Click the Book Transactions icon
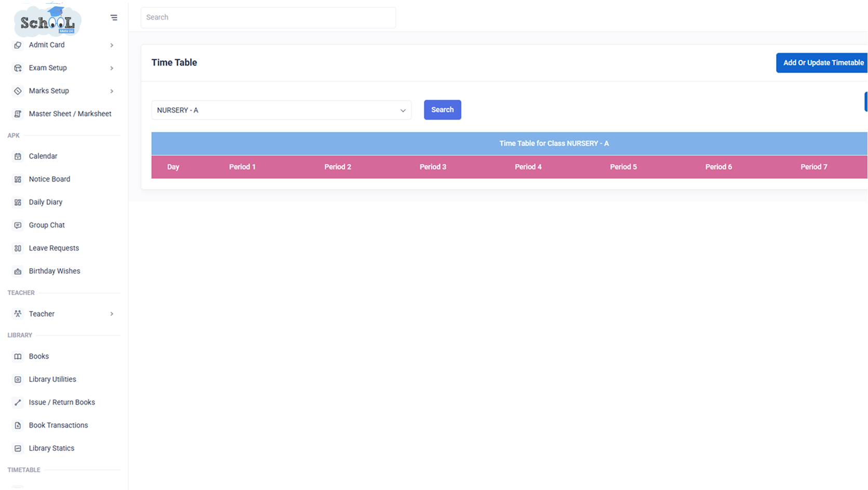The image size is (868, 490). click(18, 426)
